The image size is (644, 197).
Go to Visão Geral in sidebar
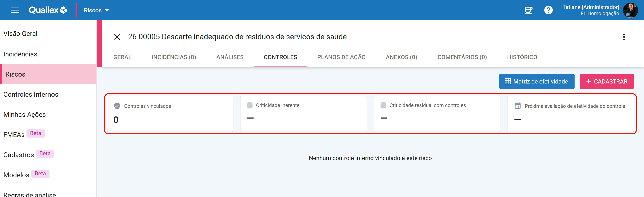click(x=48, y=34)
